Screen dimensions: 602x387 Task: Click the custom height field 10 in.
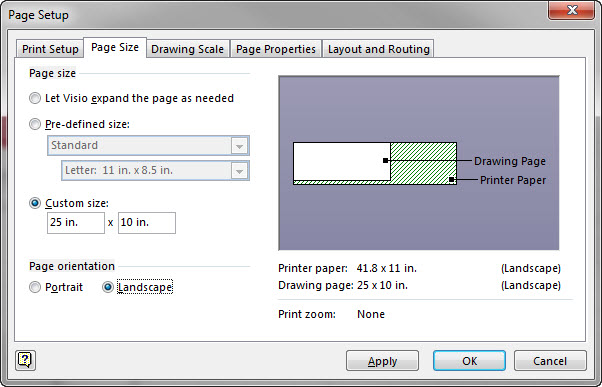(147, 223)
